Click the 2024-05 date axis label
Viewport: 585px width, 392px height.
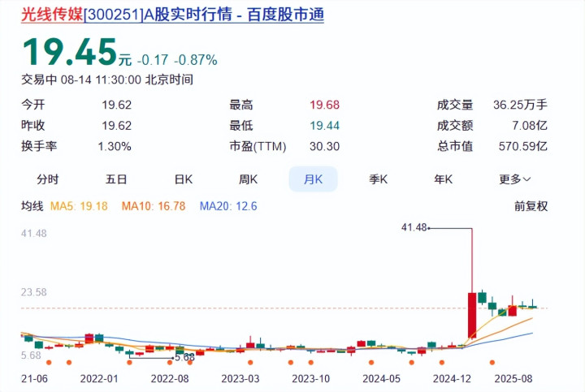coord(381,379)
